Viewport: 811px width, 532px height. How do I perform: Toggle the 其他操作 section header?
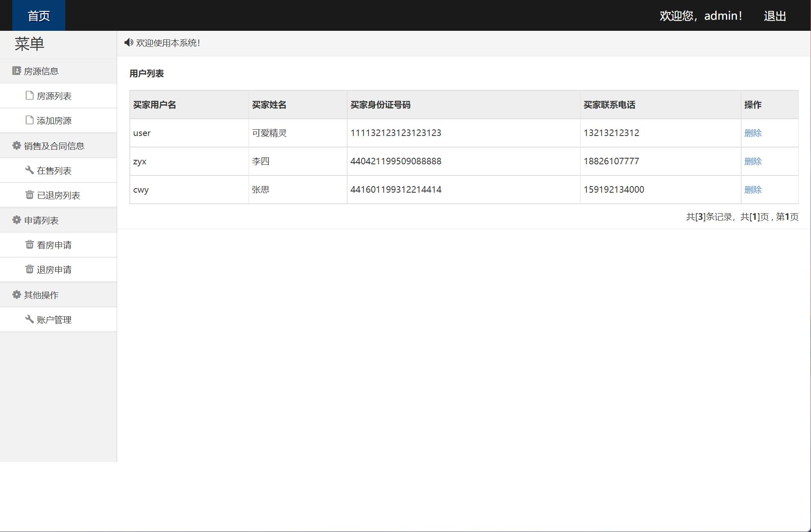coord(41,295)
